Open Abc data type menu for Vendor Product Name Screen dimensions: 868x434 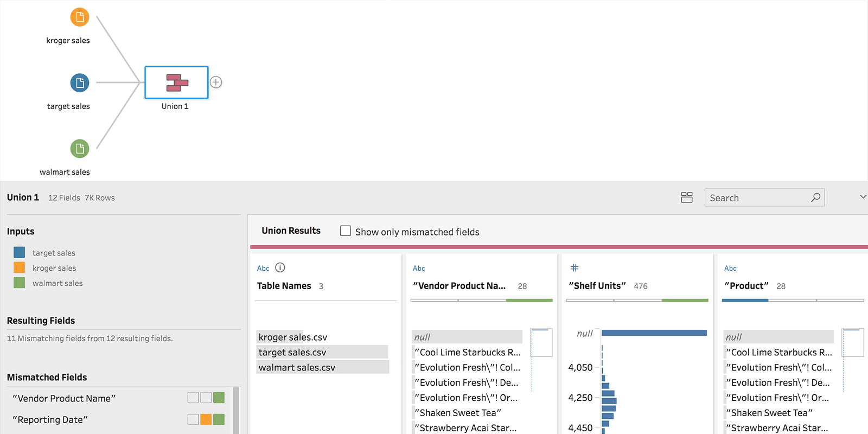[x=419, y=268]
